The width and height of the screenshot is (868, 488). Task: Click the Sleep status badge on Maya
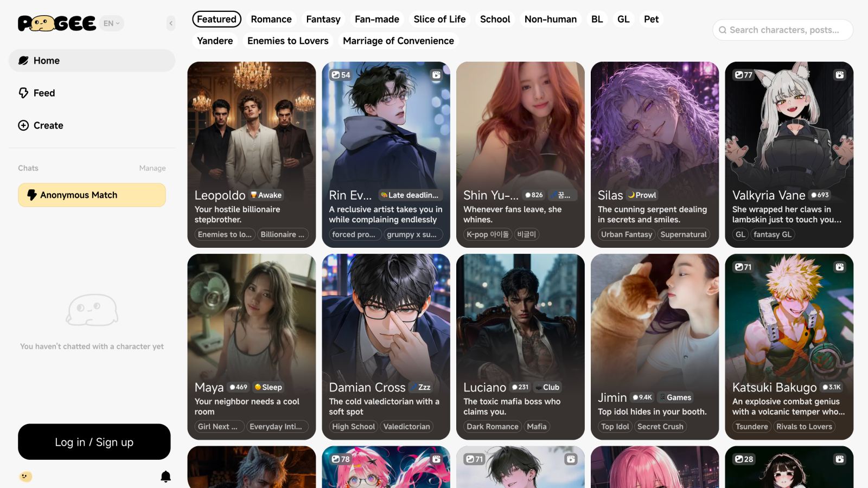pos(269,387)
